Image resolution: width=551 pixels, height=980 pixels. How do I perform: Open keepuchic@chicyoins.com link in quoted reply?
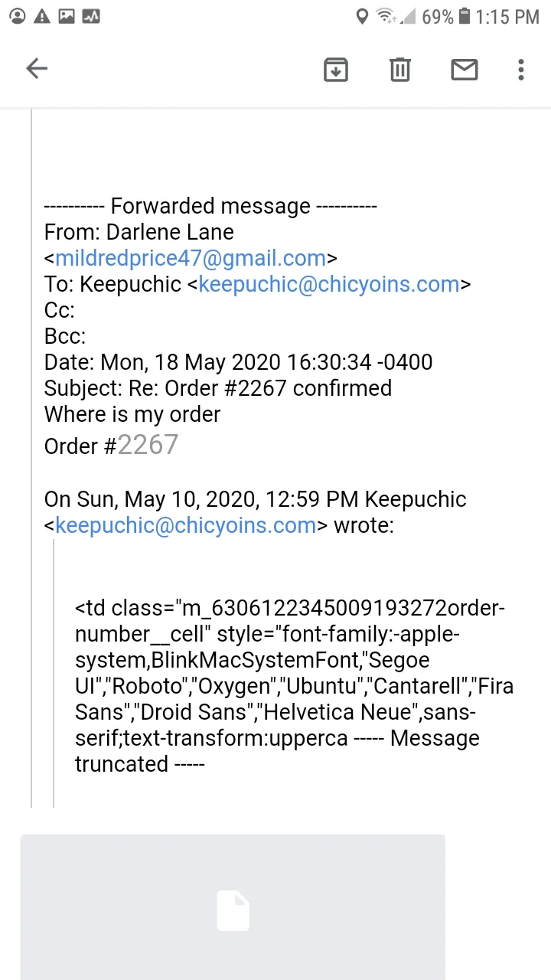tap(186, 525)
